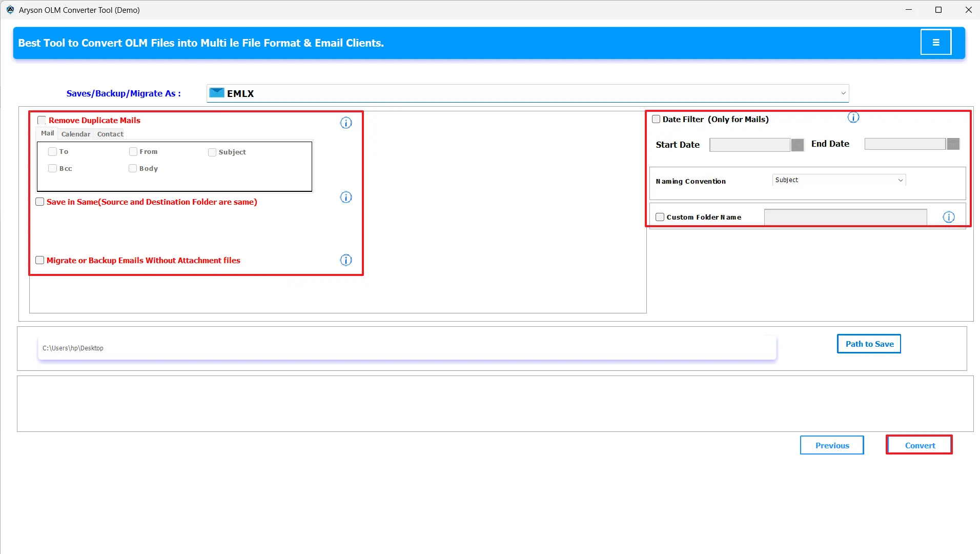The image size is (980, 554).
Task: Expand the Naming Convention Subject dropdown
Action: click(x=839, y=180)
